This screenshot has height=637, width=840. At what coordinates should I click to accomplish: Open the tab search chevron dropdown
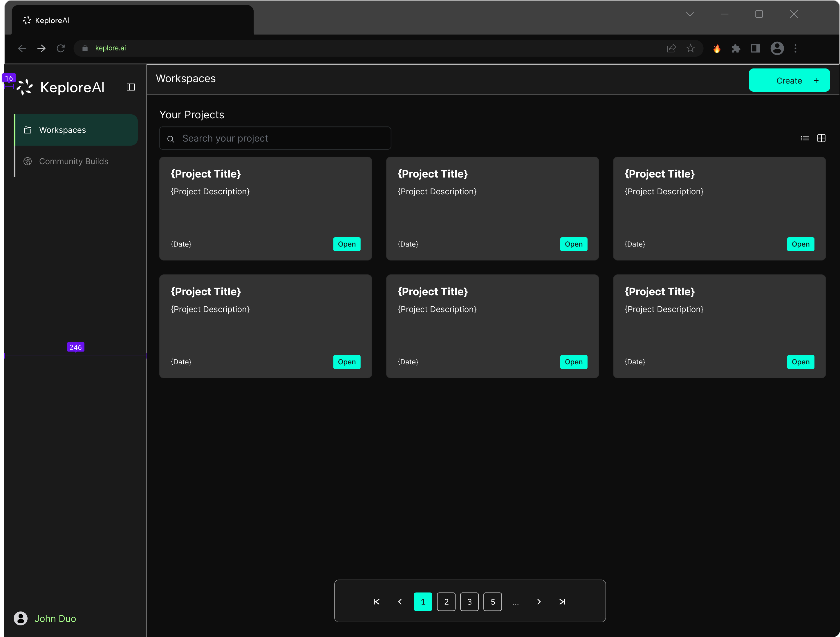coord(690,14)
